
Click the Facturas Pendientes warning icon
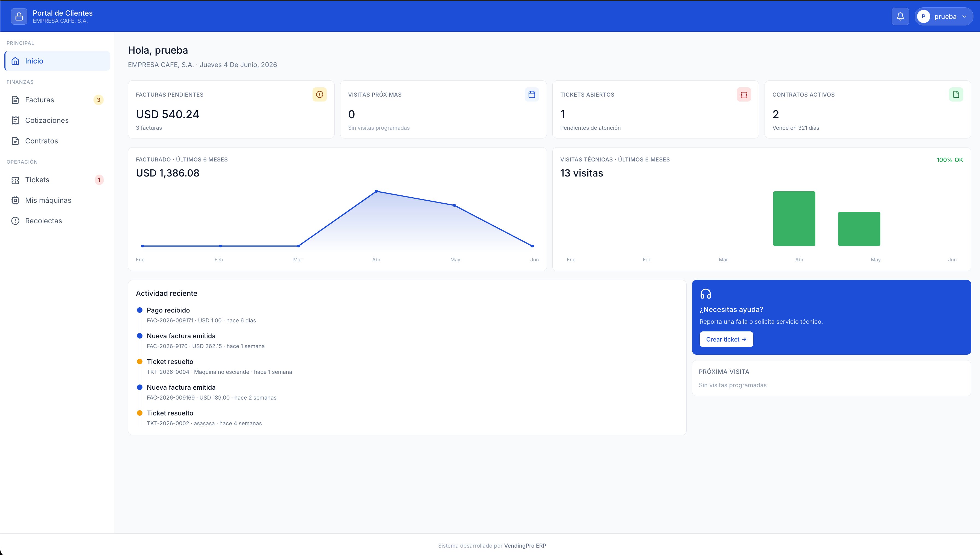point(319,94)
